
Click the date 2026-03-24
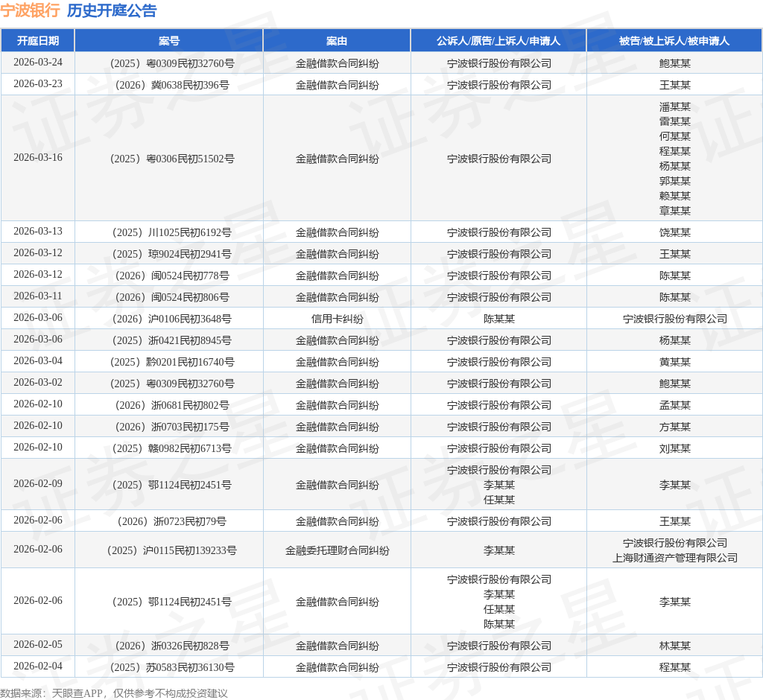pyautogui.click(x=38, y=63)
